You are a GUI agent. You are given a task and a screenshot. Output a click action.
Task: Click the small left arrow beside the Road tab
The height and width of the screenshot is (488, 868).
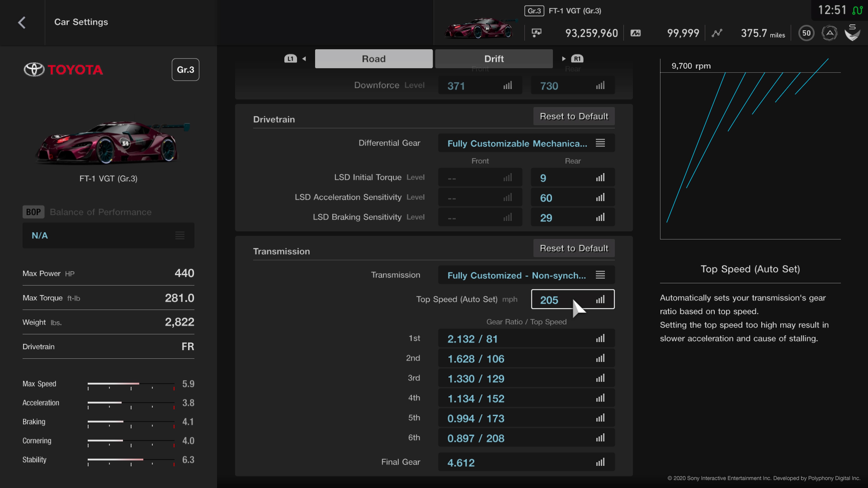304,59
